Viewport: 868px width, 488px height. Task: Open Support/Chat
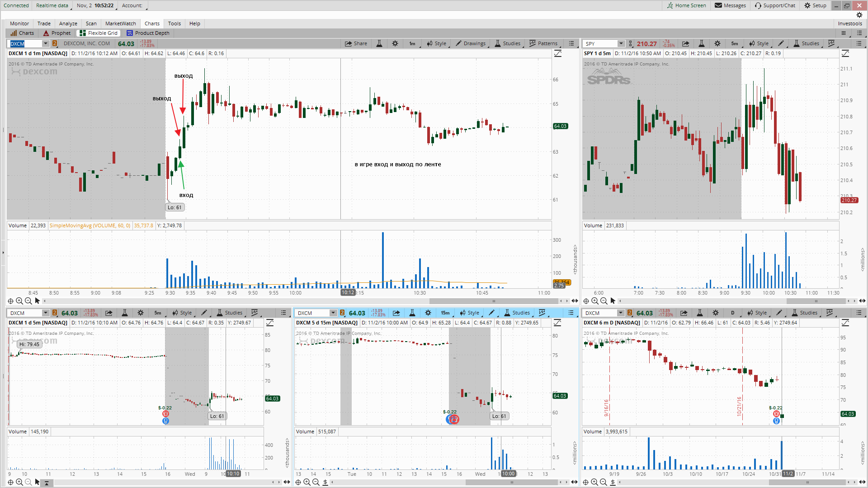pos(775,5)
